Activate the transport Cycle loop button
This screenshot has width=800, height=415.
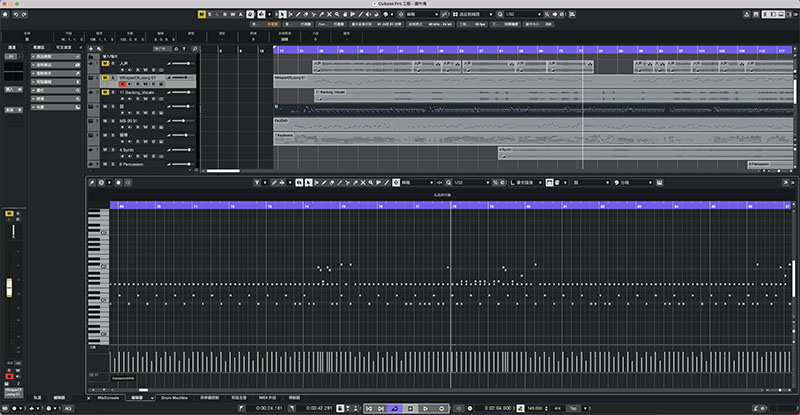394,408
